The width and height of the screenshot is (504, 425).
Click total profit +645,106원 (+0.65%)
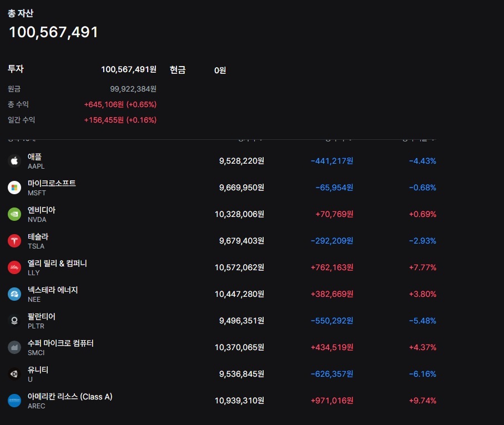tap(120, 104)
